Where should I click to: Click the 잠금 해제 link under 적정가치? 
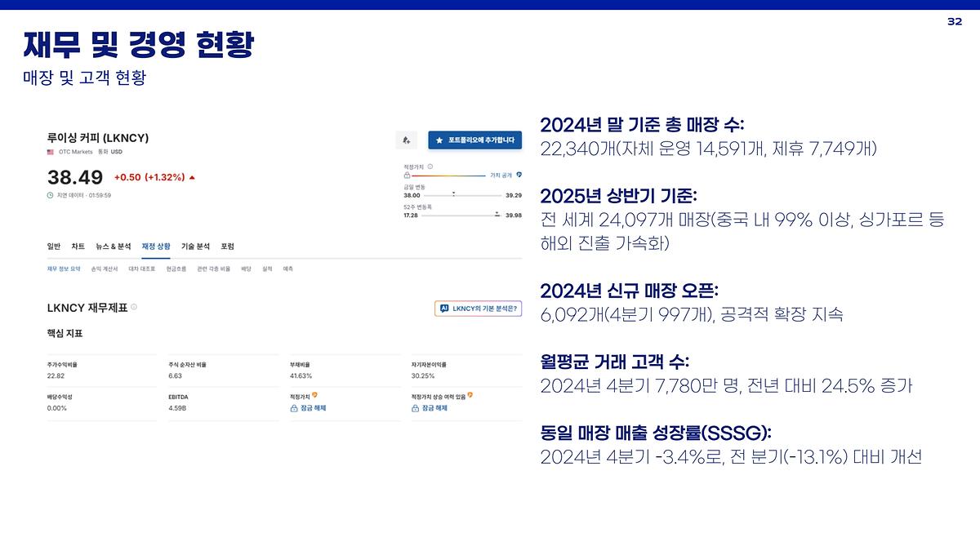click(x=312, y=408)
